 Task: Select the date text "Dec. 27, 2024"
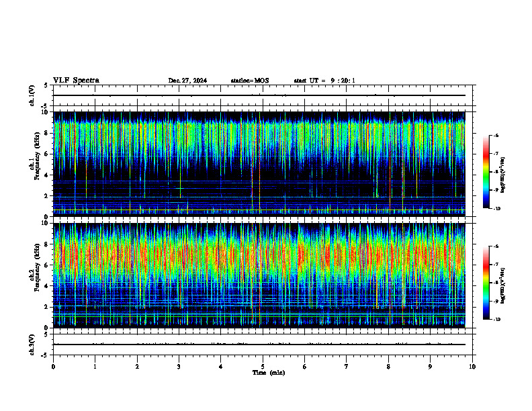tap(187, 81)
